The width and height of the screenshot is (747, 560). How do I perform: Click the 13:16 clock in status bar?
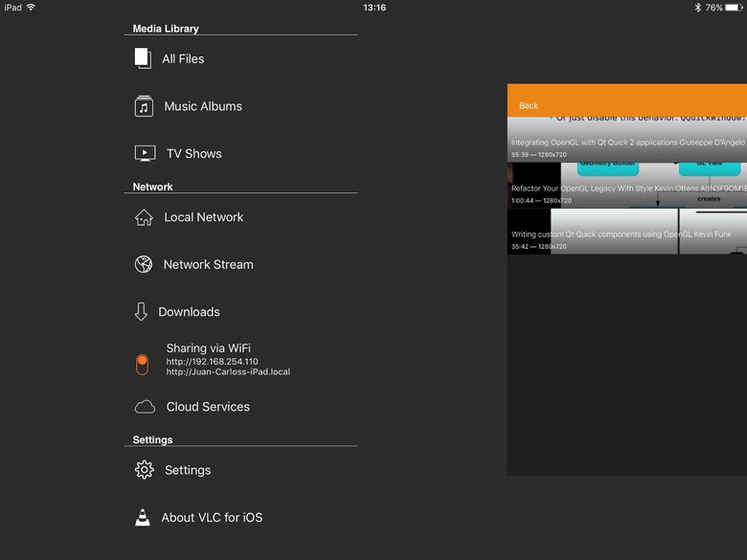coord(374,7)
